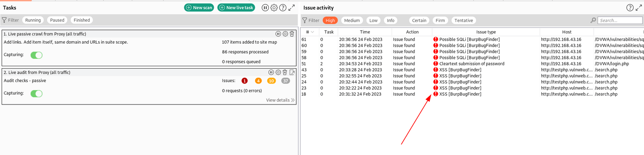Image resolution: width=644 pixels, height=155 pixels.
Task: Open help icon in Tasks panel header
Action: (x=283, y=8)
